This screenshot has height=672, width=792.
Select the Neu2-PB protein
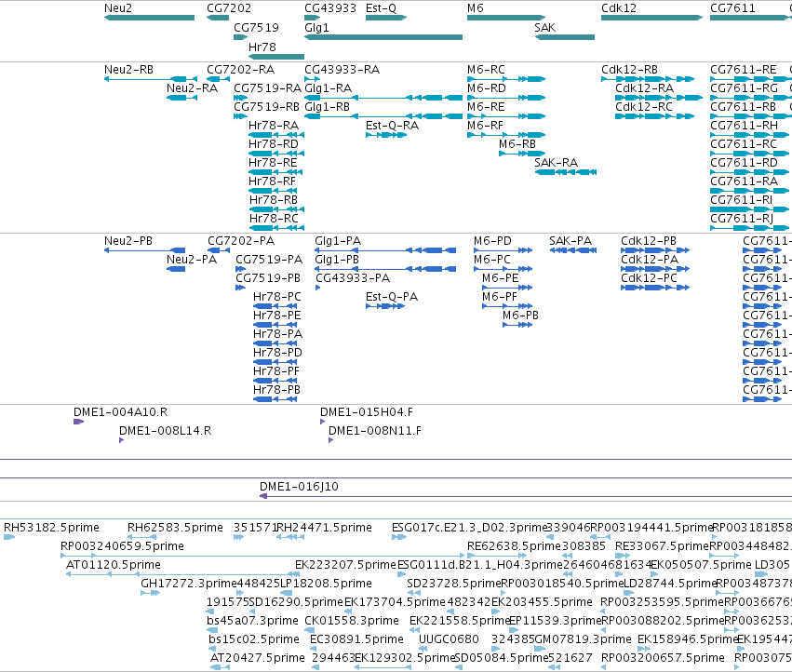click(x=144, y=250)
